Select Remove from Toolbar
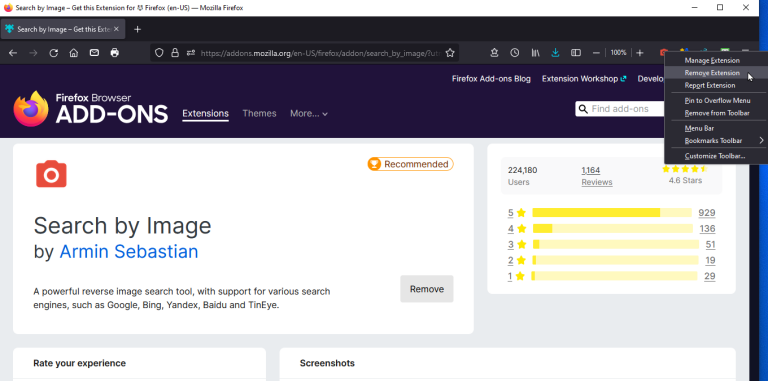Viewport: 768px width, 381px height. point(717,113)
